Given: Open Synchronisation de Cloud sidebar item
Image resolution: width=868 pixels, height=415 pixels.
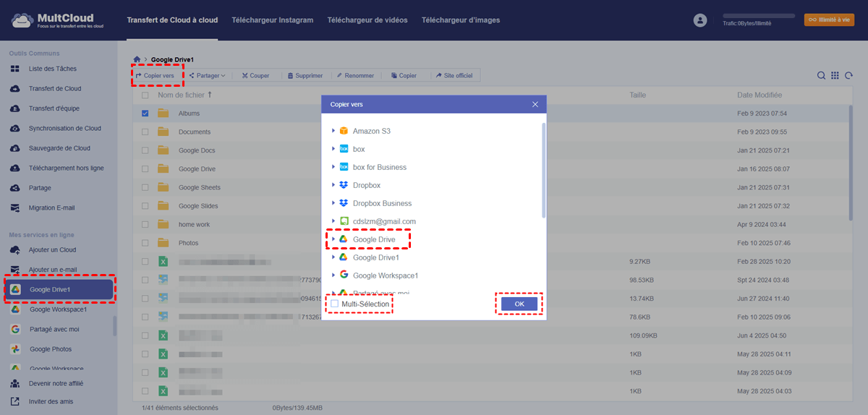Looking at the screenshot, I should pyautogui.click(x=64, y=128).
